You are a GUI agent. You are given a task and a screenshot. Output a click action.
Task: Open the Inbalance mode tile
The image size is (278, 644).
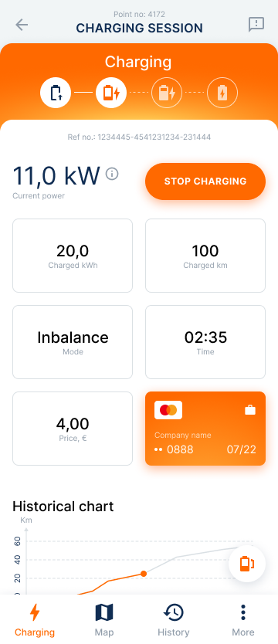[x=73, y=342]
